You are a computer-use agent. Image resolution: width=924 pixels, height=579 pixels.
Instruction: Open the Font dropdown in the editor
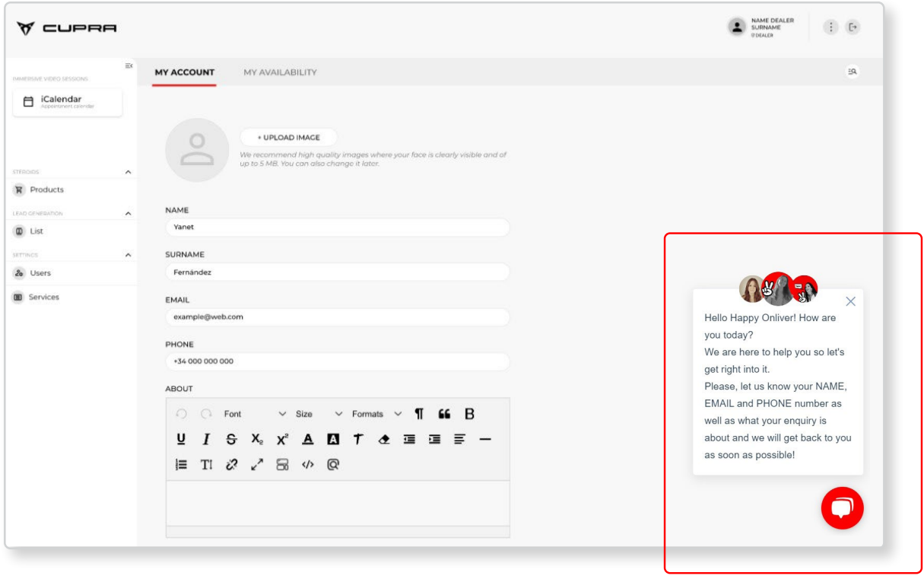[255, 414]
